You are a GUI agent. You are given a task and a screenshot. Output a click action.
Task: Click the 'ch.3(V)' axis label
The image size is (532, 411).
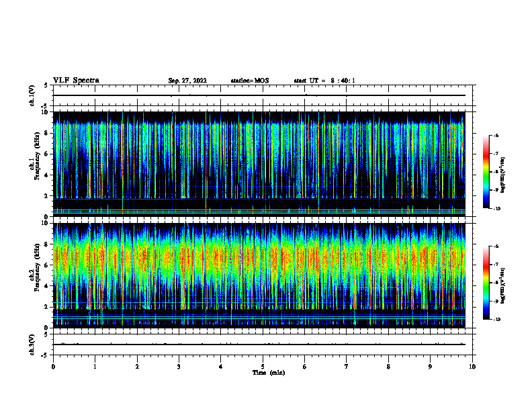pos(32,345)
